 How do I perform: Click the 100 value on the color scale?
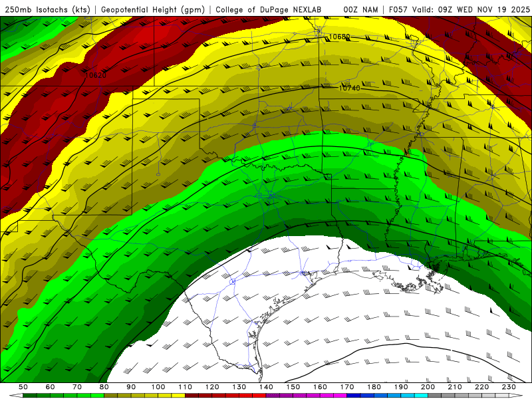pos(158,387)
